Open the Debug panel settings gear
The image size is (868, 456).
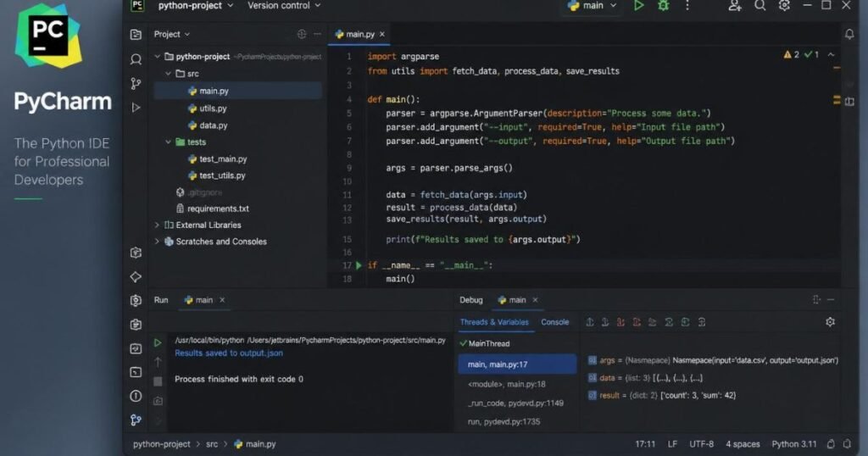(830, 322)
